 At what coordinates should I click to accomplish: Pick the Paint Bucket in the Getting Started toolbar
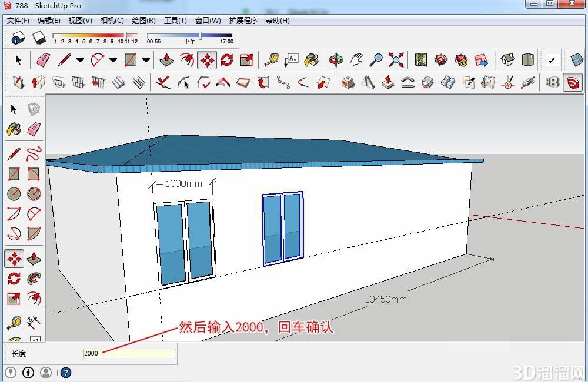(311, 60)
